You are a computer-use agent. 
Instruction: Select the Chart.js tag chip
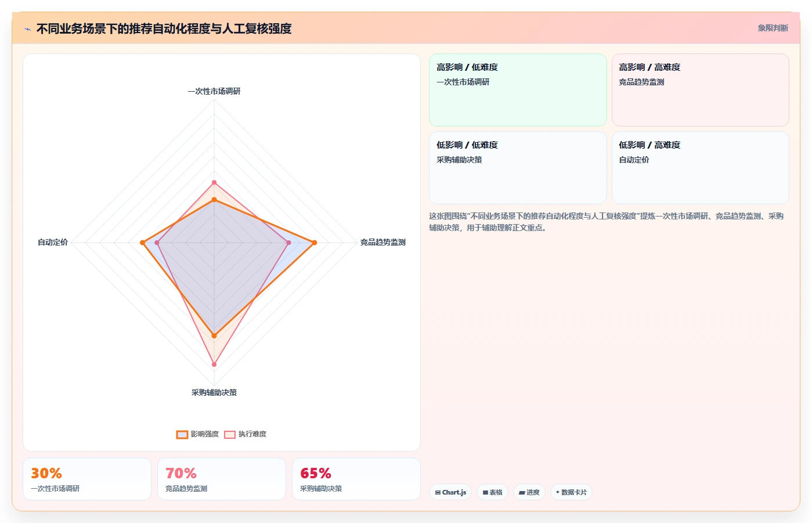(x=450, y=492)
